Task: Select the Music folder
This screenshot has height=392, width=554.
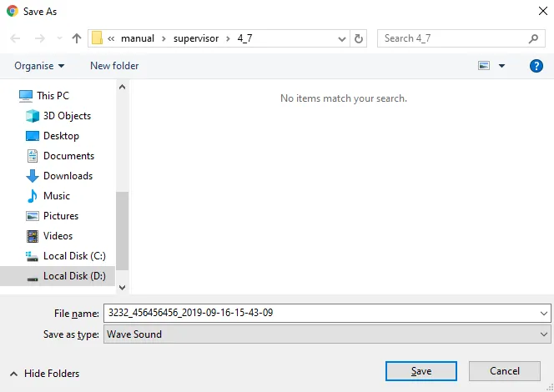Action: (57, 196)
